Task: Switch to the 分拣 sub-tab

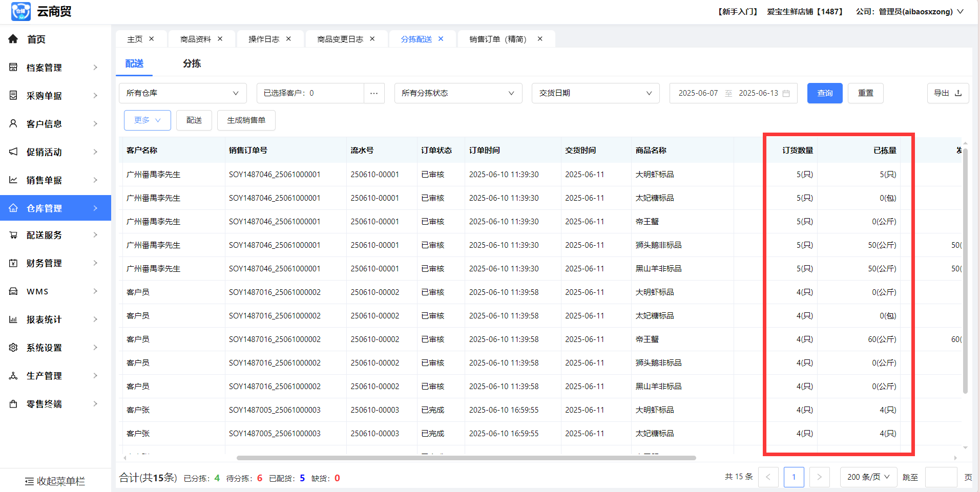Action: click(x=192, y=63)
